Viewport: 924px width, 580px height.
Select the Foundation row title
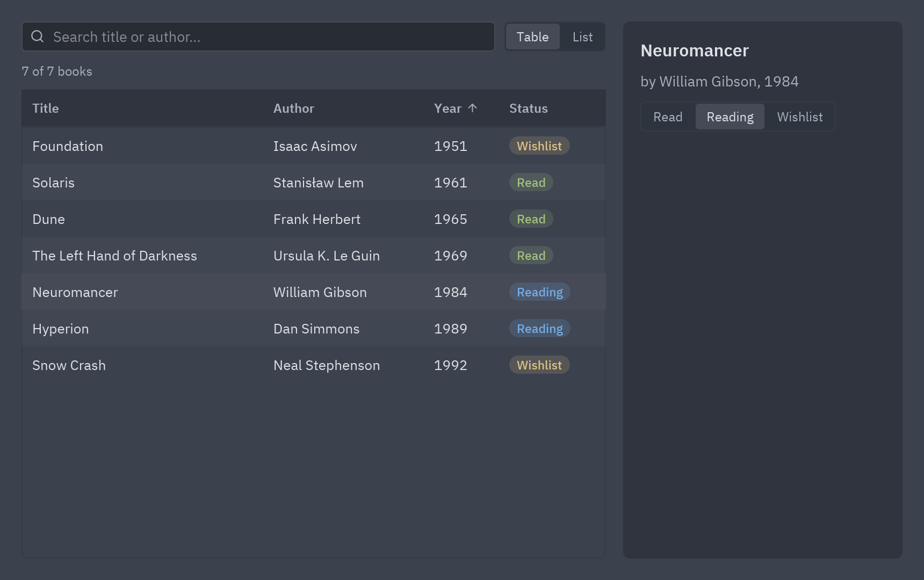pos(68,146)
